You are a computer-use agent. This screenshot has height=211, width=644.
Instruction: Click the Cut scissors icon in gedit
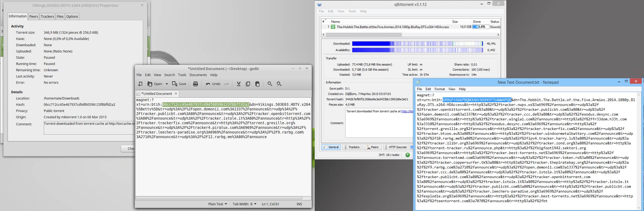[x=239, y=84]
